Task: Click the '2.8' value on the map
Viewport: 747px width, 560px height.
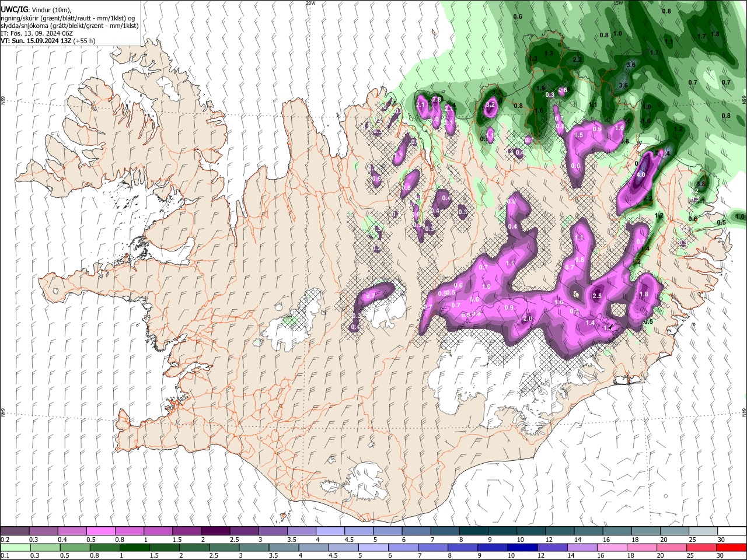Action: click(436, 100)
